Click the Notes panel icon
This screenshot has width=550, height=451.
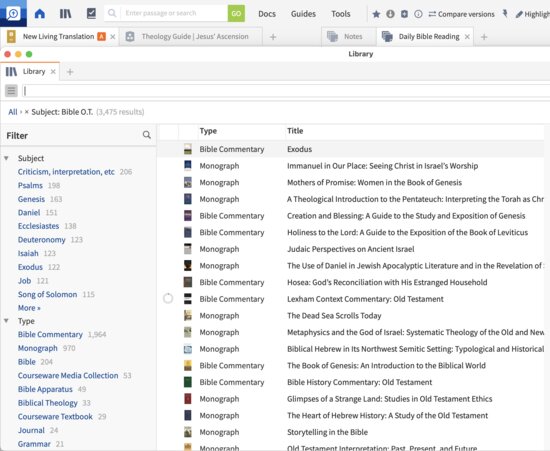(x=332, y=36)
